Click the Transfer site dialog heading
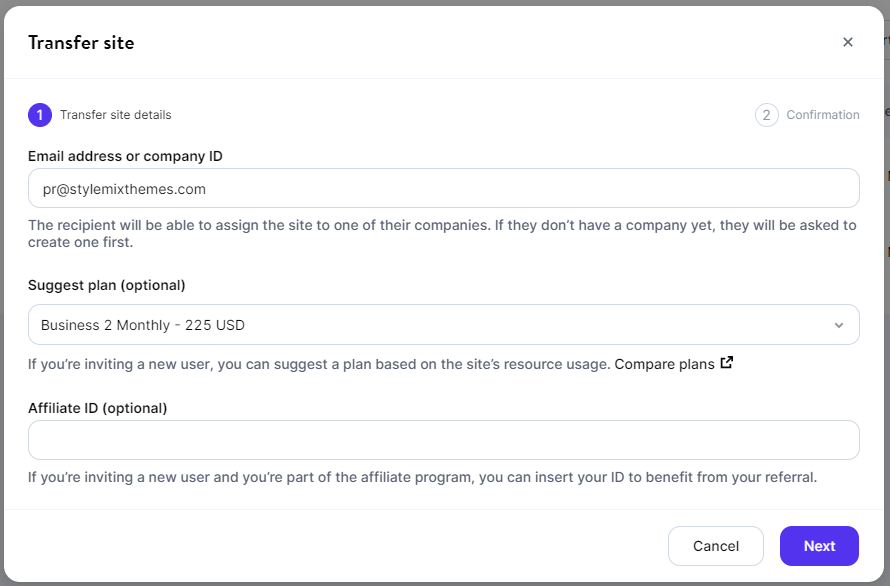 (81, 43)
